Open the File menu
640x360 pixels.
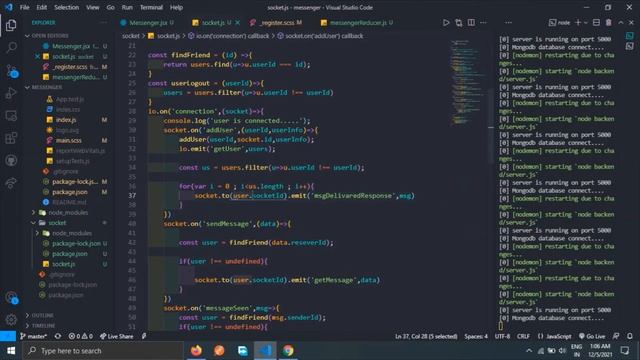click(x=24, y=7)
